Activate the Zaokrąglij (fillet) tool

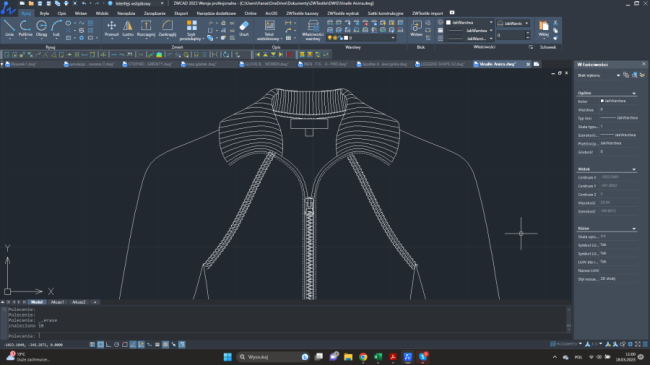167,28
